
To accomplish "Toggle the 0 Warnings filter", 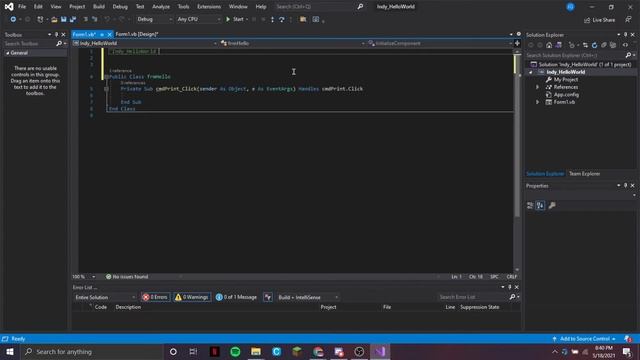I will (x=192, y=297).
